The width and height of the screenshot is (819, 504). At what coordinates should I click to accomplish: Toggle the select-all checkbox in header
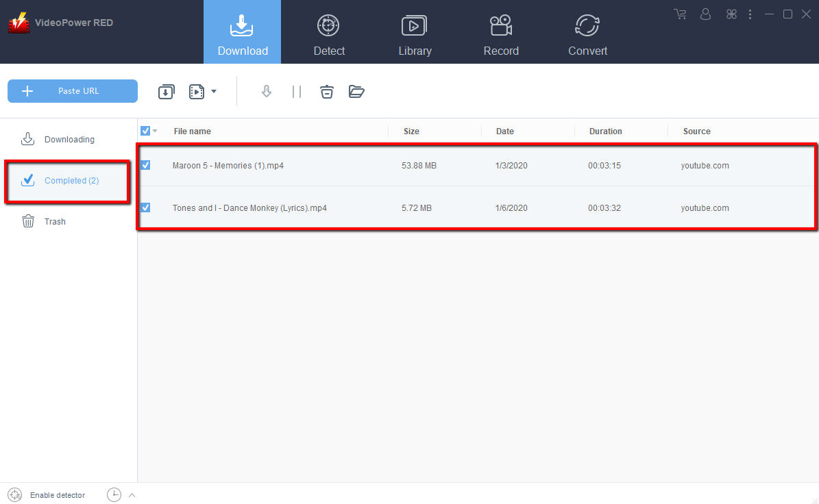pos(145,131)
